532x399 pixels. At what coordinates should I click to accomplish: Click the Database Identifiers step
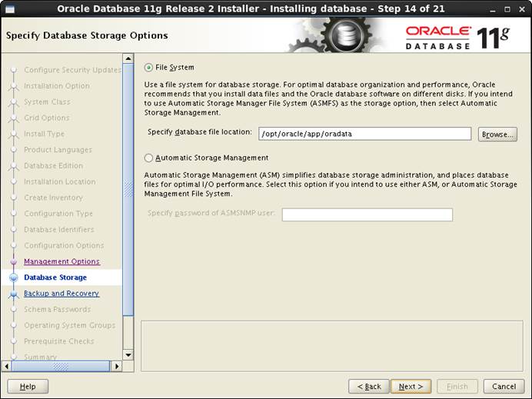59,229
